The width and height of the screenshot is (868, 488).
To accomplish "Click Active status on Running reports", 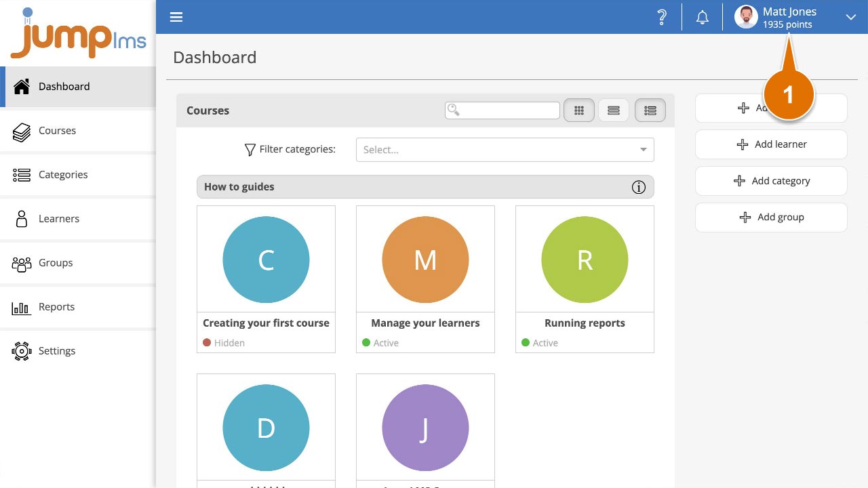I will coord(540,343).
